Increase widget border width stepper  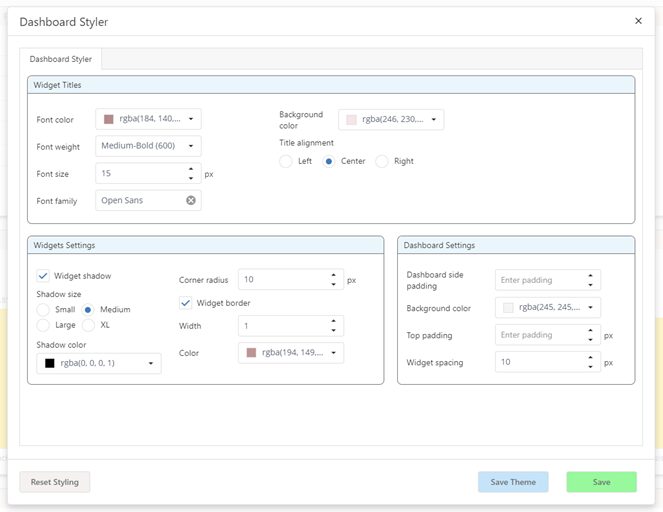[333, 321]
